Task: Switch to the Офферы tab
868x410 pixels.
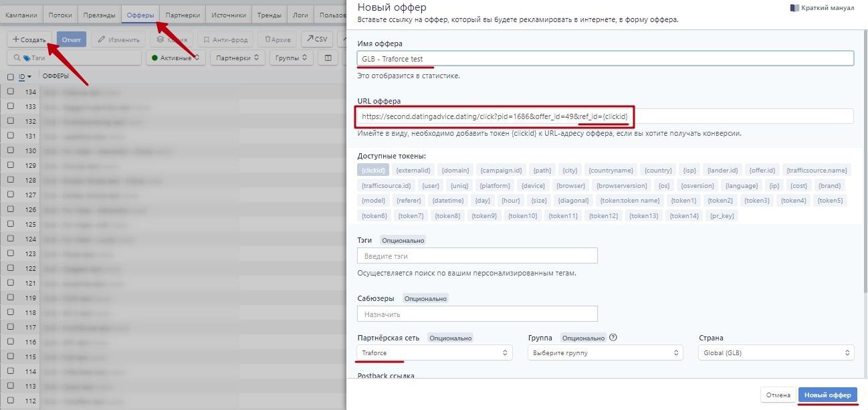Action: coord(140,15)
